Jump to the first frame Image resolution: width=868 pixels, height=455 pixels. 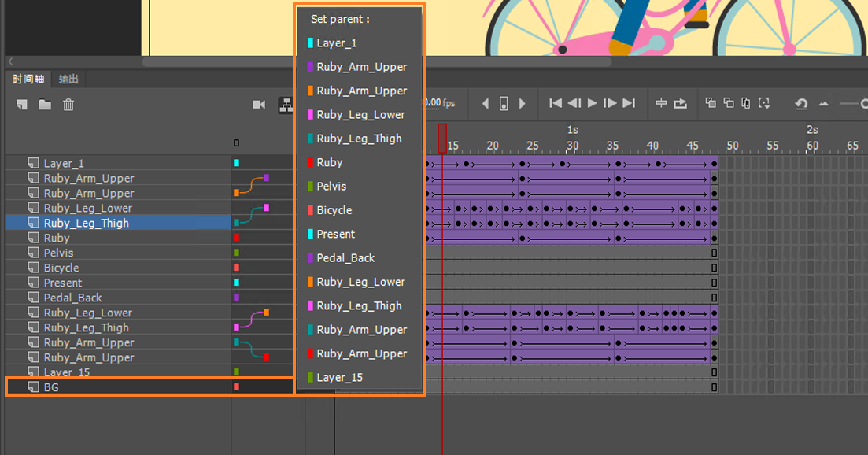(x=556, y=103)
